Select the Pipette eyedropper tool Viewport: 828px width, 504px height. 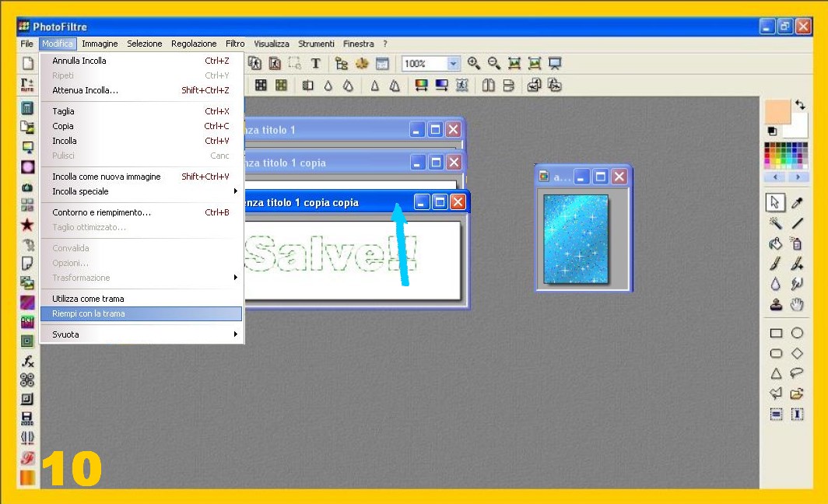[797, 203]
